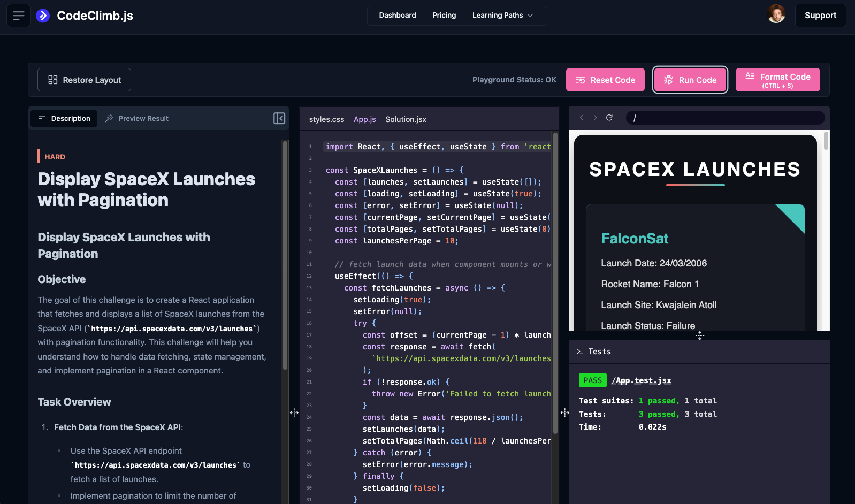
Task: Go forward in preview browser
Action: pos(595,118)
